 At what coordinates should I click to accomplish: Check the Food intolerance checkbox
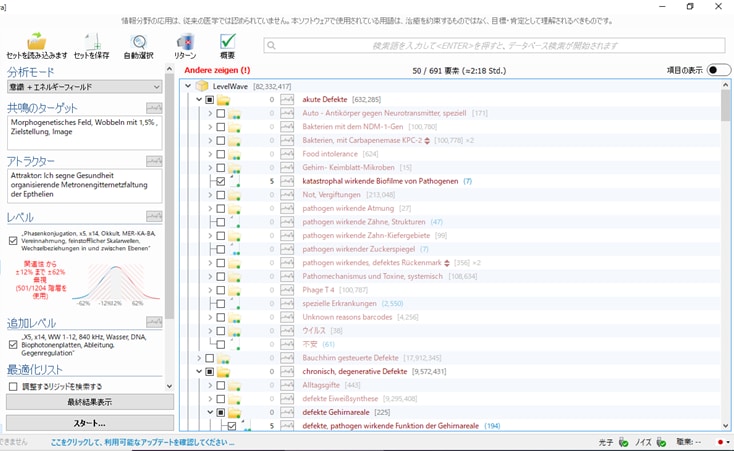[220, 154]
